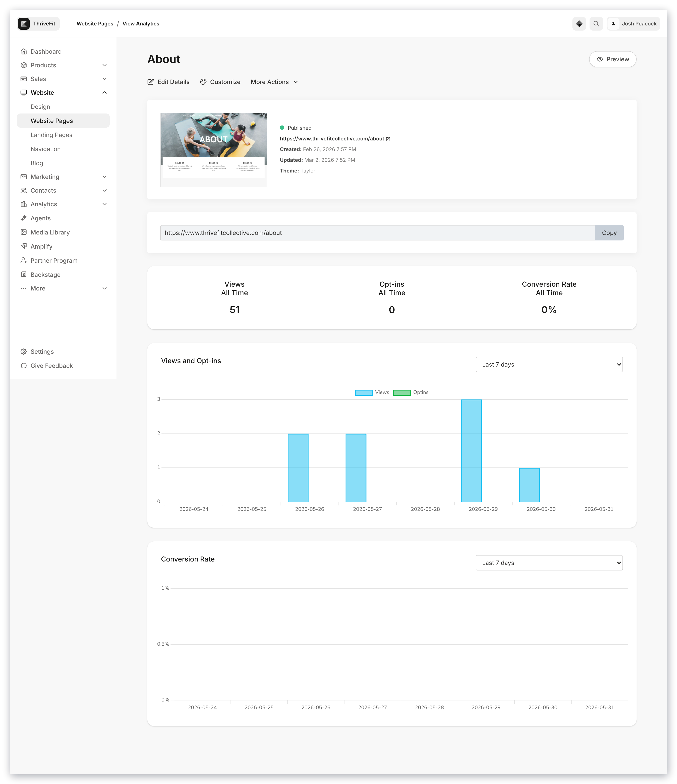Click the Products box icon

(x=24, y=65)
